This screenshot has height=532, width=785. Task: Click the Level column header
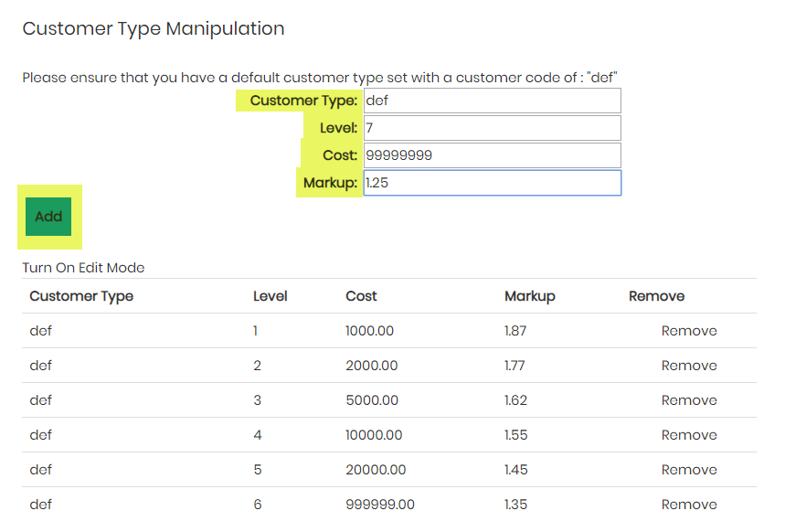271,296
